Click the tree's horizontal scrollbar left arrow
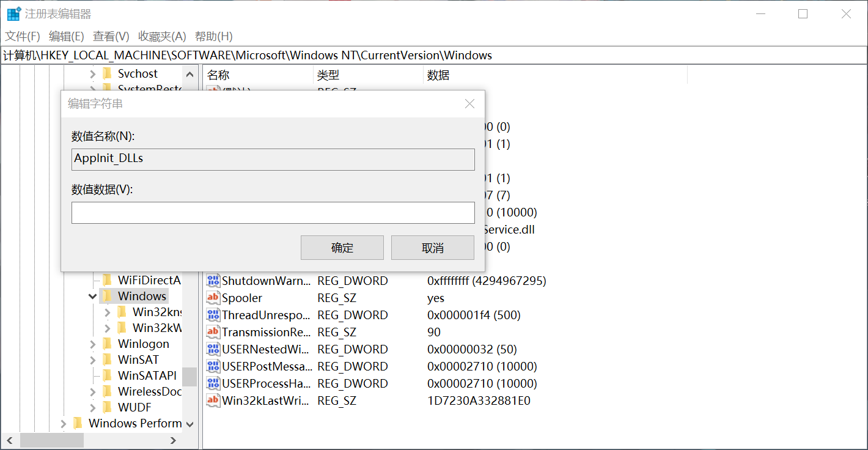This screenshot has width=868, height=450. [x=9, y=440]
